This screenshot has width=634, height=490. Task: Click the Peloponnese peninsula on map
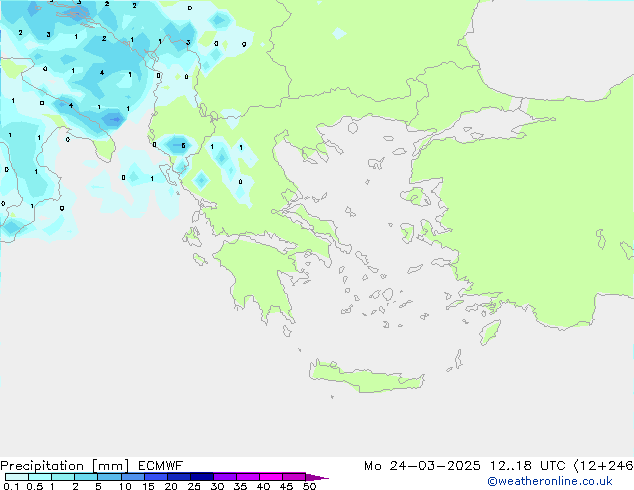tap(259, 275)
